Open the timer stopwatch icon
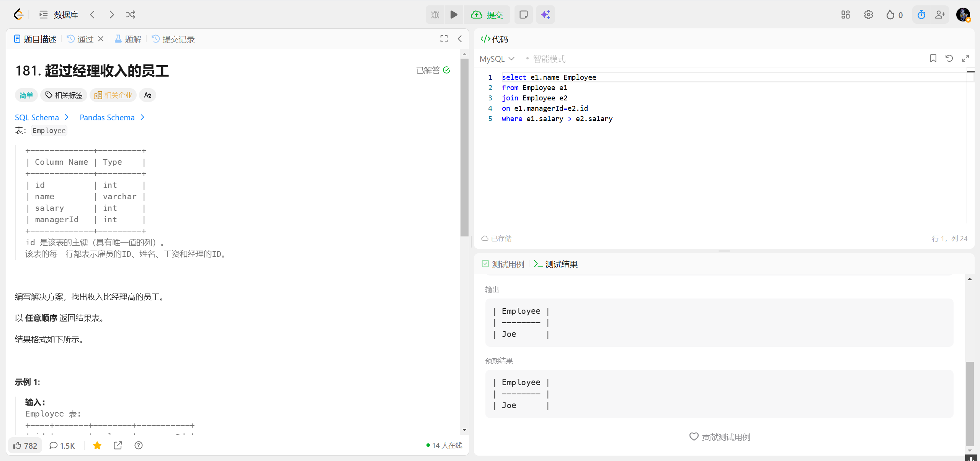This screenshot has height=461, width=980. point(921,15)
